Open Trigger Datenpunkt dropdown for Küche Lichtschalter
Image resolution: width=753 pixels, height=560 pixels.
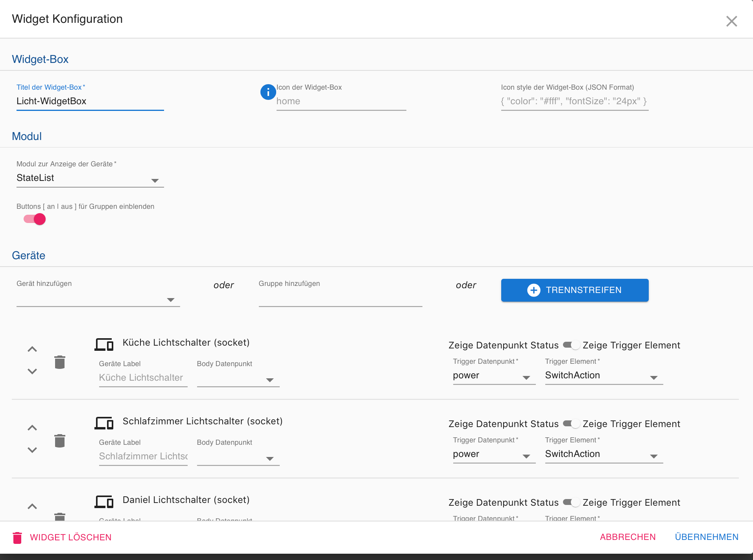(494, 376)
